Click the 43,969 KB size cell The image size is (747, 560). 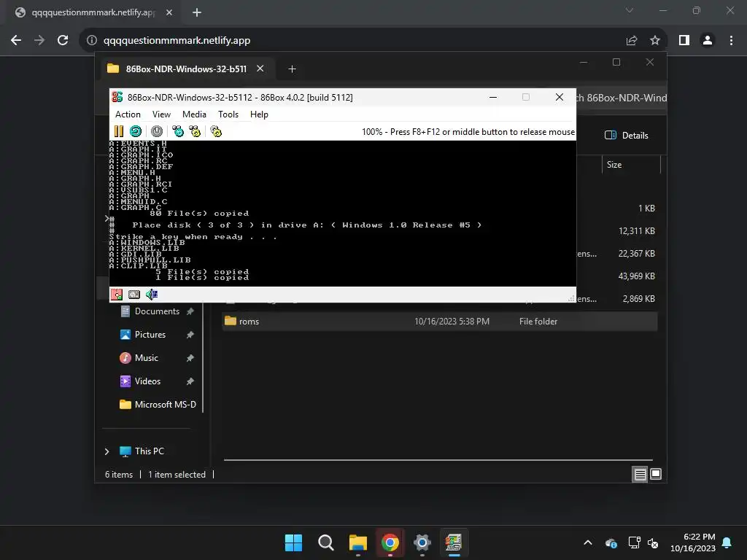tap(636, 276)
